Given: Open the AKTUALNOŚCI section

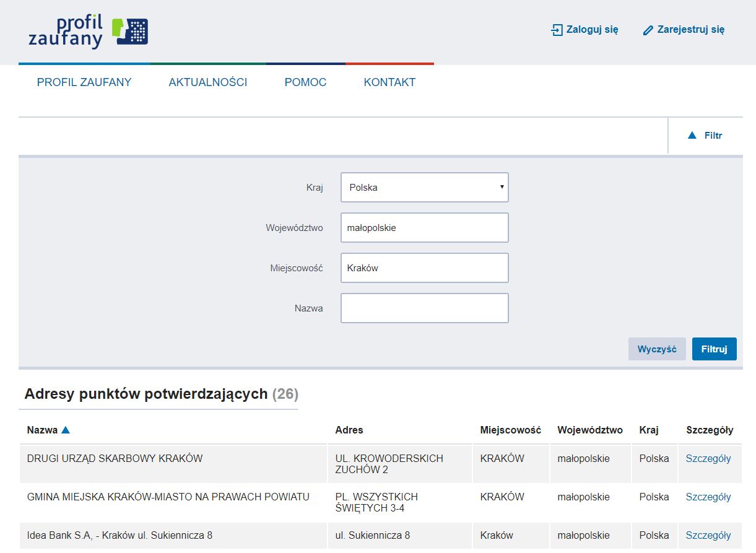Looking at the screenshot, I should point(209,82).
